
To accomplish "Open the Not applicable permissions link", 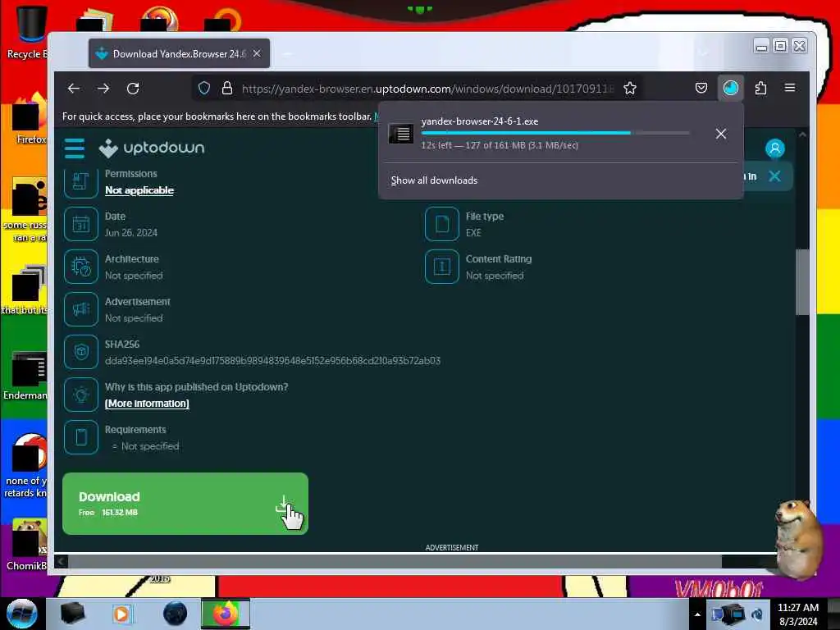I will tap(139, 190).
